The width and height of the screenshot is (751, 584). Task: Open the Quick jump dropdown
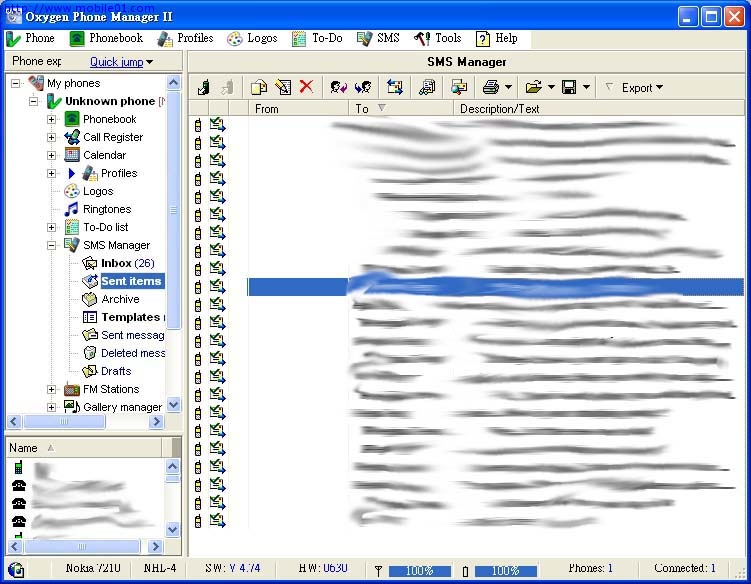click(121, 62)
